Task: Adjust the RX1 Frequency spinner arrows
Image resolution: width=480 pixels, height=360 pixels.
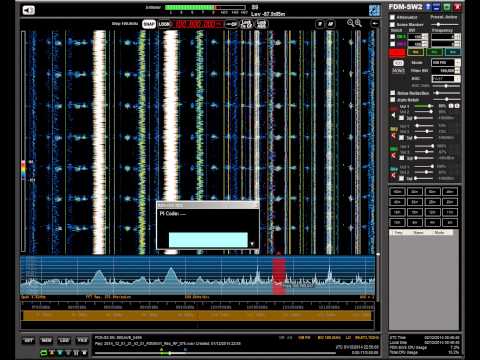Action: click(458, 37)
